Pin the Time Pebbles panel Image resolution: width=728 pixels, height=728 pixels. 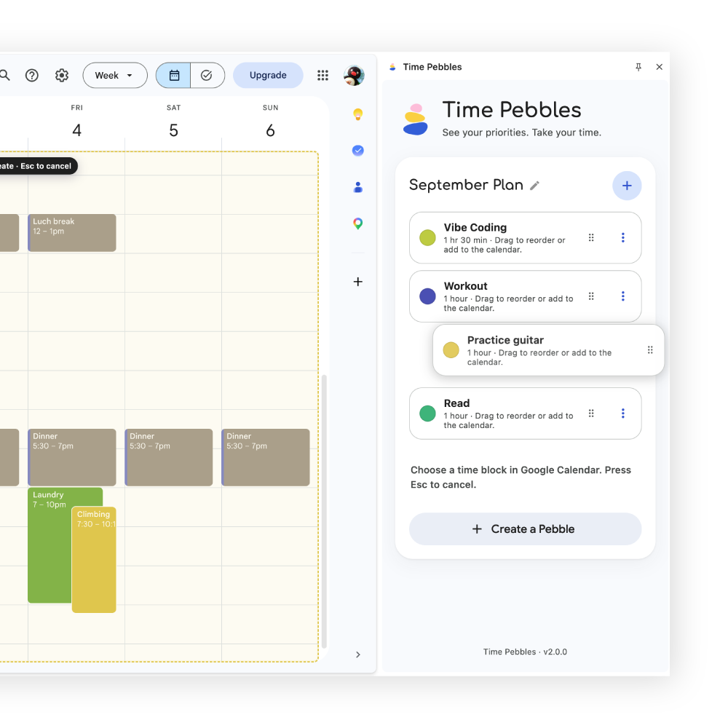coord(638,67)
